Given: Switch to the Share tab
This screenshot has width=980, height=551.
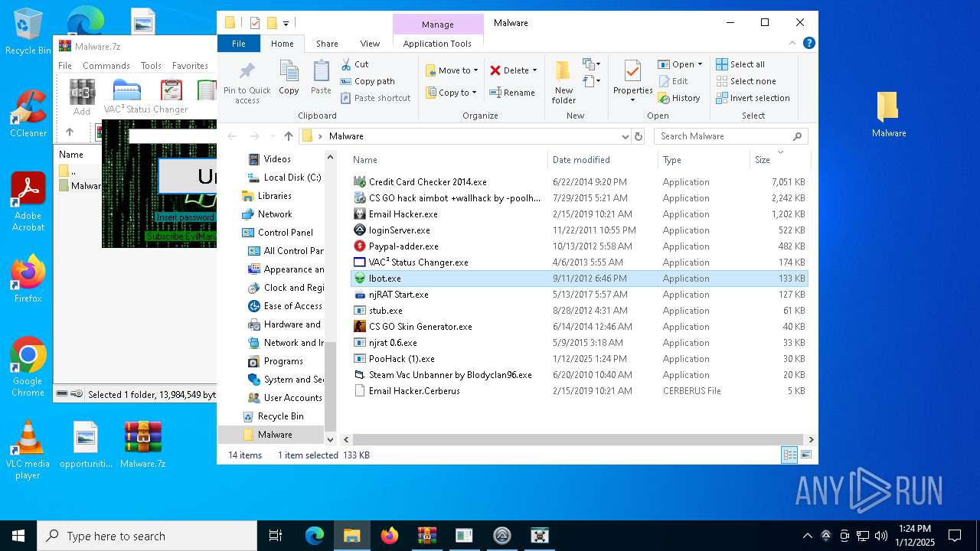Looking at the screenshot, I should pos(327,44).
